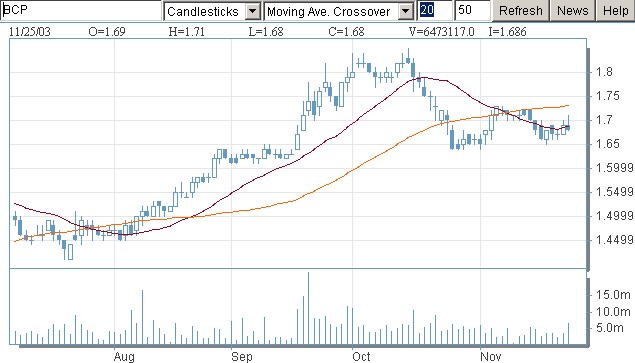Viewport: 635px width, 363px height.
Task: Click the open price O=1.69
Action: tap(107, 32)
